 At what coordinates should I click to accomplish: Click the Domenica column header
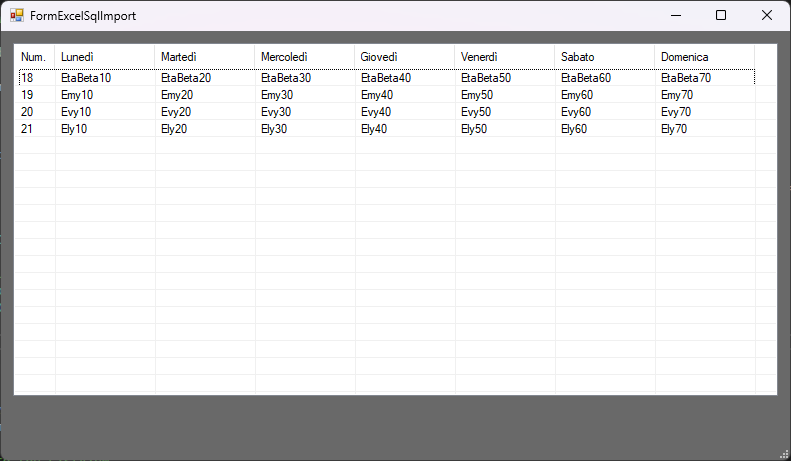(x=704, y=57)
